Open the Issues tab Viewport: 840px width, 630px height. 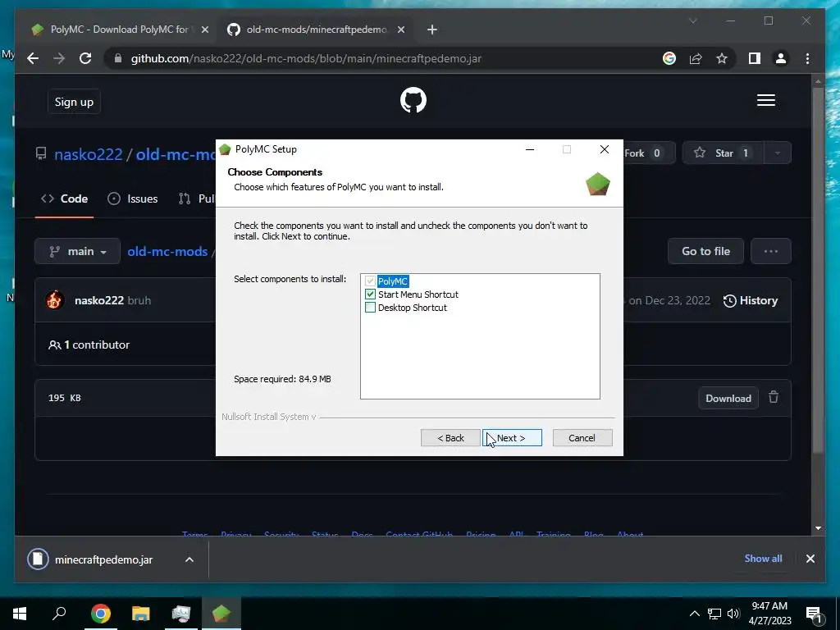[x=132, y=199]
